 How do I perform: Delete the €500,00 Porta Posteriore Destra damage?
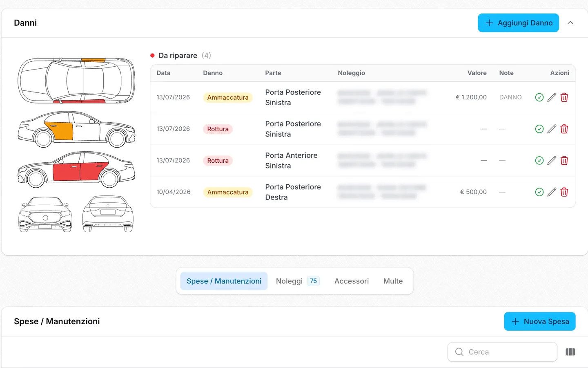pos(564,192)
